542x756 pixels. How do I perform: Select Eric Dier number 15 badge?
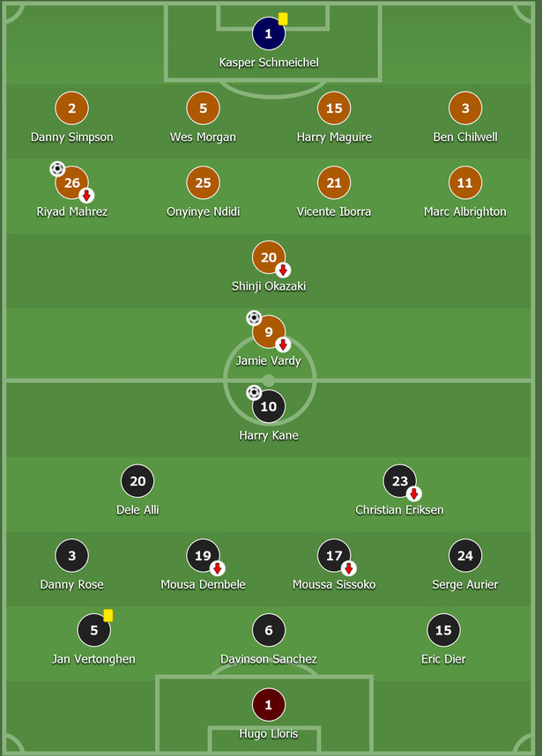443,630
